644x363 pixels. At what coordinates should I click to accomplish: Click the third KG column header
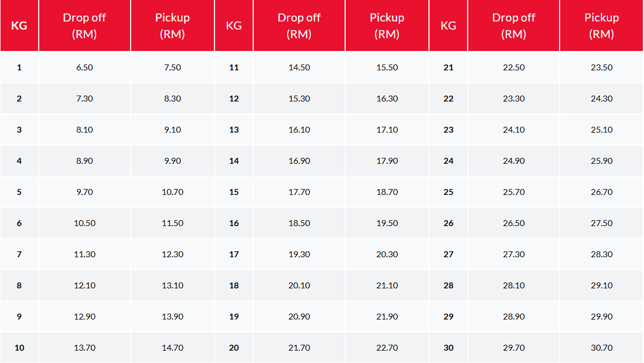(448, 26)
